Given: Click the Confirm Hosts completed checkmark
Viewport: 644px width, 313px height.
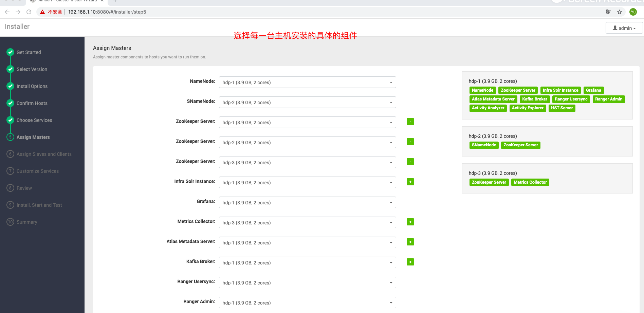Looking at the screenshot, I should pyautogui.click(x=11, y=103).
